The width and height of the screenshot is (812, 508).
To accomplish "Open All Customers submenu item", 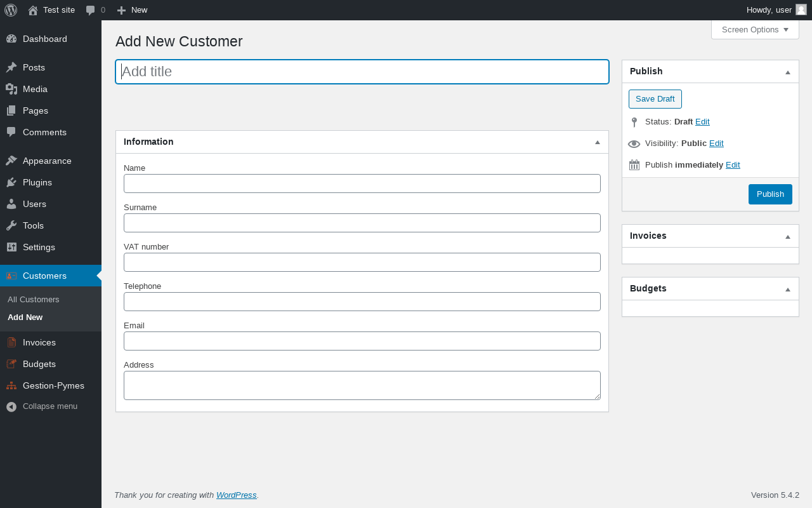I will (x=34, y=299).
